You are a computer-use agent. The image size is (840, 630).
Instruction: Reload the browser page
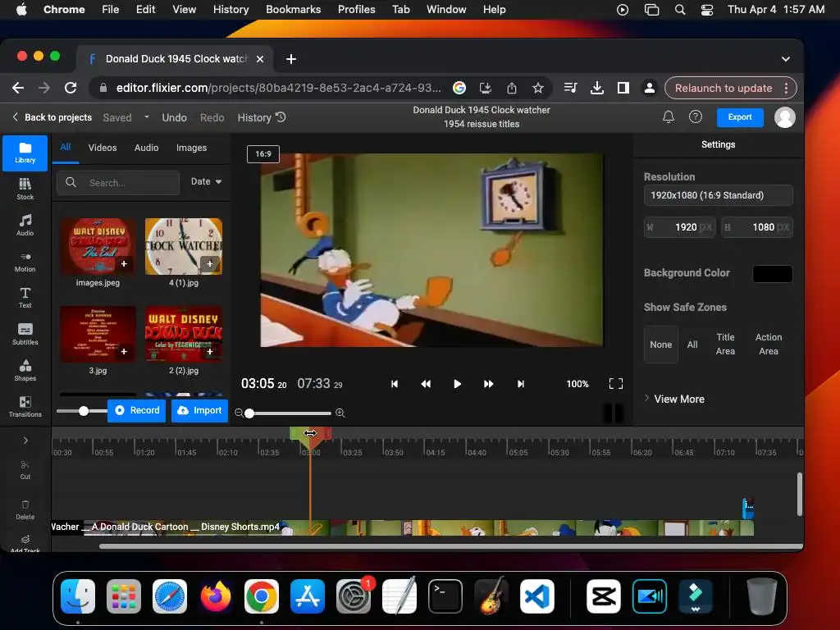tap(71, 88)
